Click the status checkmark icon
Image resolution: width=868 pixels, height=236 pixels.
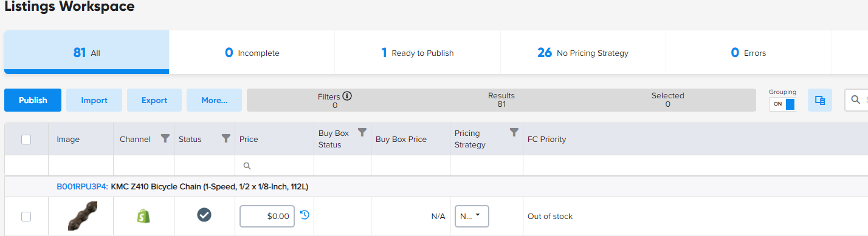pos(204,215)
